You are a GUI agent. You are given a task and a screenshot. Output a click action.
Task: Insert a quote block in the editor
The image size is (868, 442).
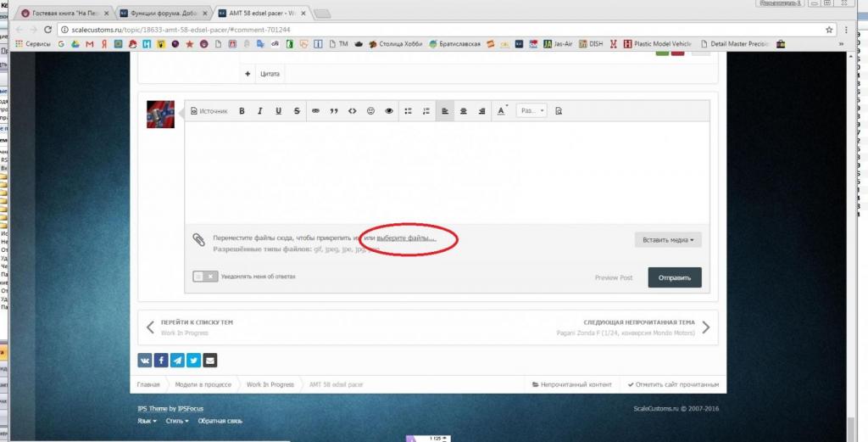point(334,111)
